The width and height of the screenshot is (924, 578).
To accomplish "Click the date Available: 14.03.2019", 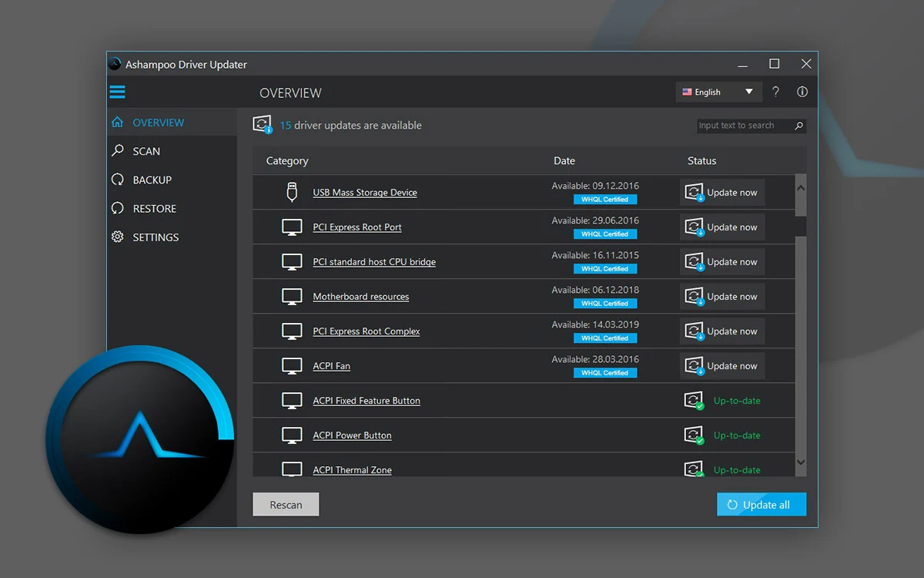I will click(595, 324).
